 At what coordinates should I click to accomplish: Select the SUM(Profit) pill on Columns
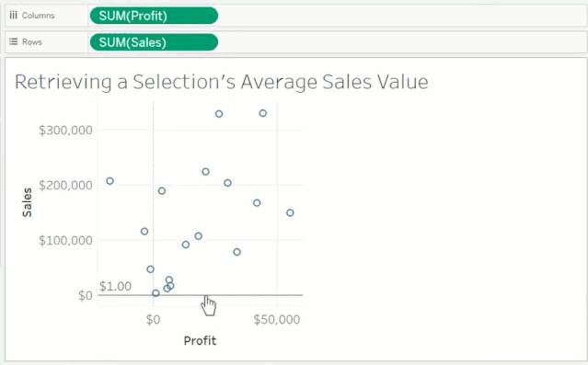154,16
